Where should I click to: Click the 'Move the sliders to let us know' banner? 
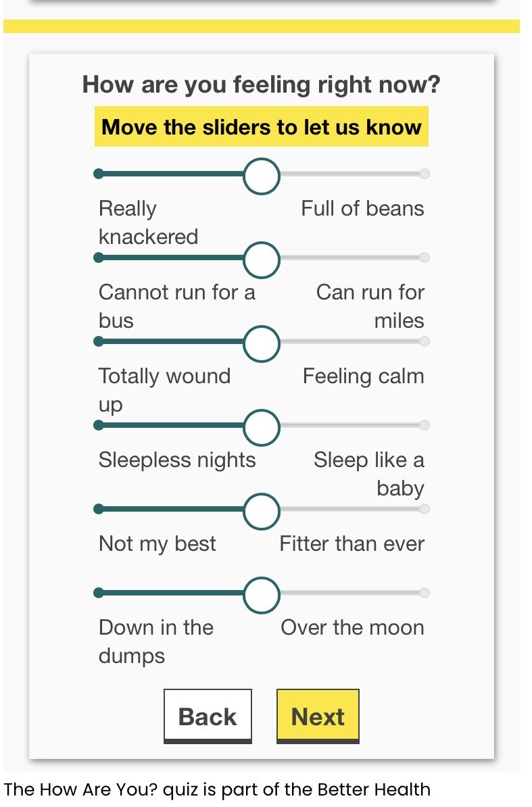tap(261, 127)
